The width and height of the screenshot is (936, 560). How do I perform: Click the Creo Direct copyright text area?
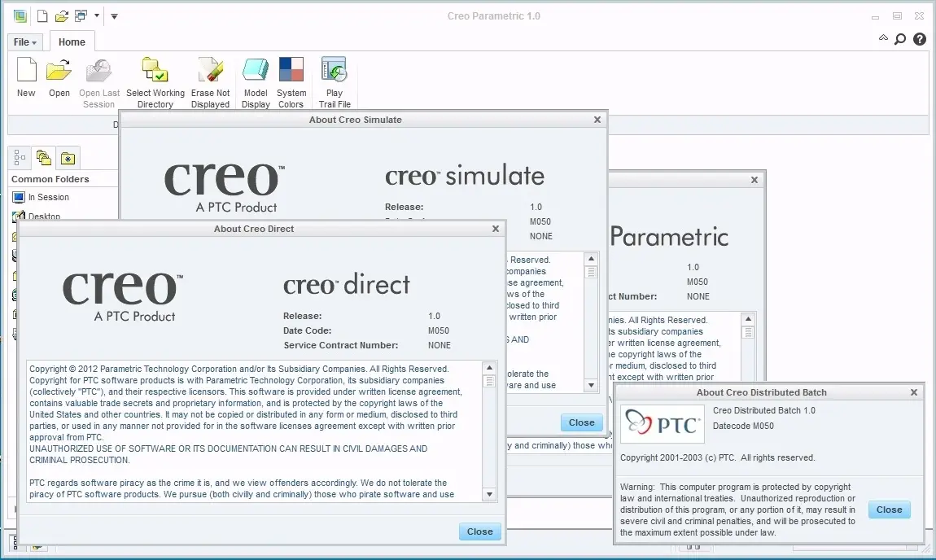[x=255, y=431]
